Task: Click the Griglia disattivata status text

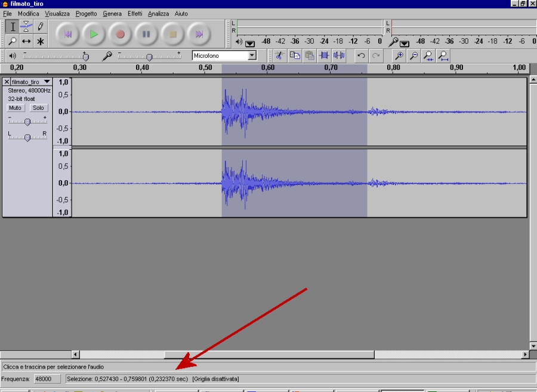Action: tap(216, 379)
